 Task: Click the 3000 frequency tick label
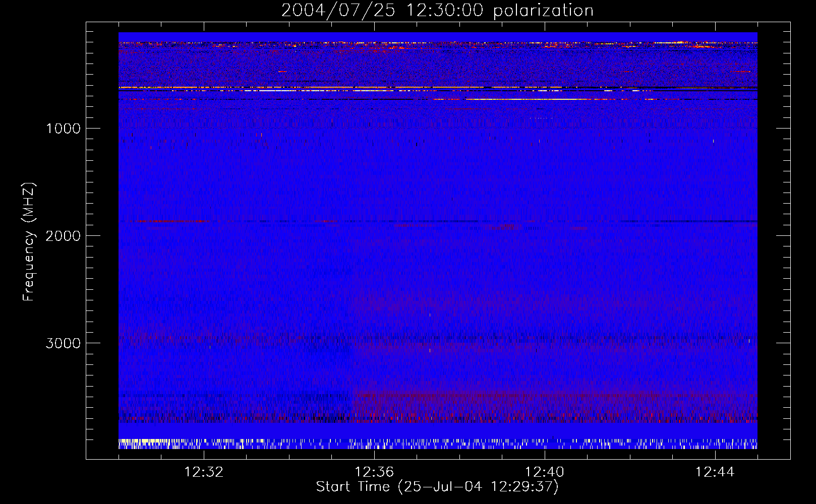pyautogui.click(x=63, y=343)
